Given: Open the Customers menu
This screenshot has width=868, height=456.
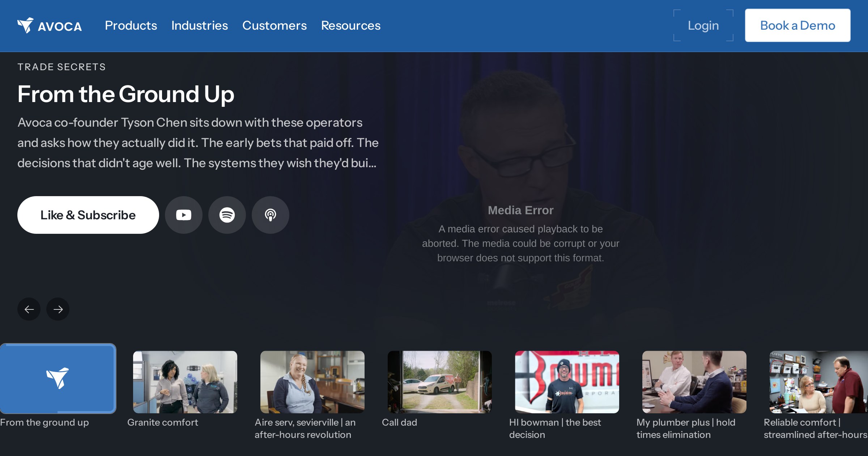Looking at the screenshot, I should (275, 26).
